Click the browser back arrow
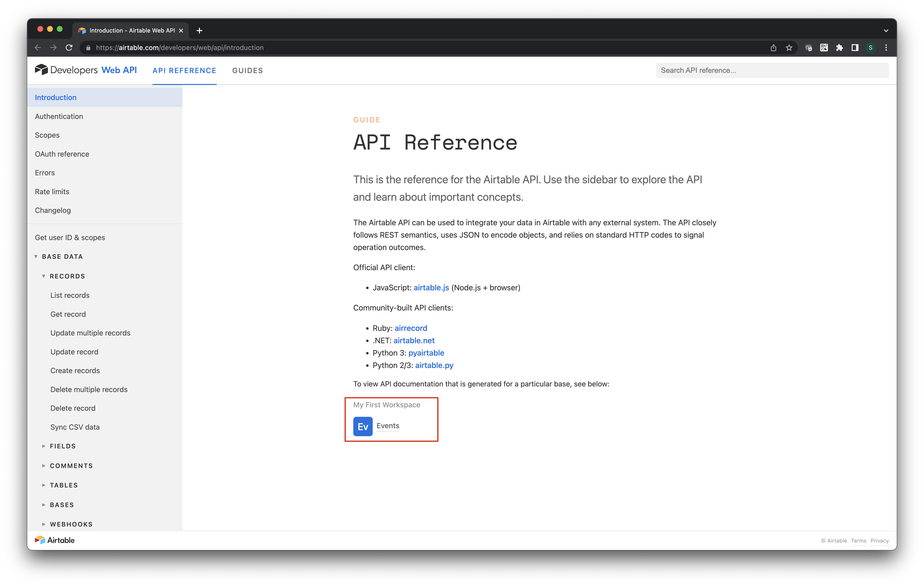The image size is (924, 586). point(38,48)
